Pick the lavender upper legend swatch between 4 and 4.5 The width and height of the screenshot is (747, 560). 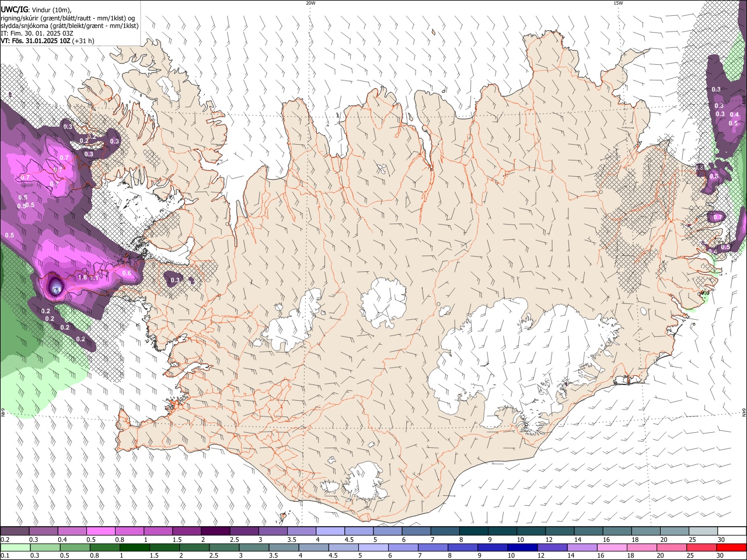coord(330,531)
